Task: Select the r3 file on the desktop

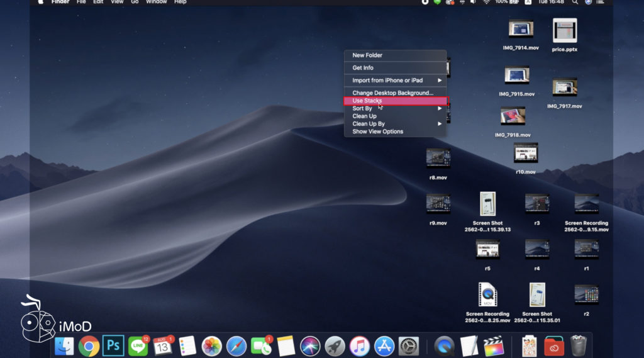Action: [x=537, y=204]
